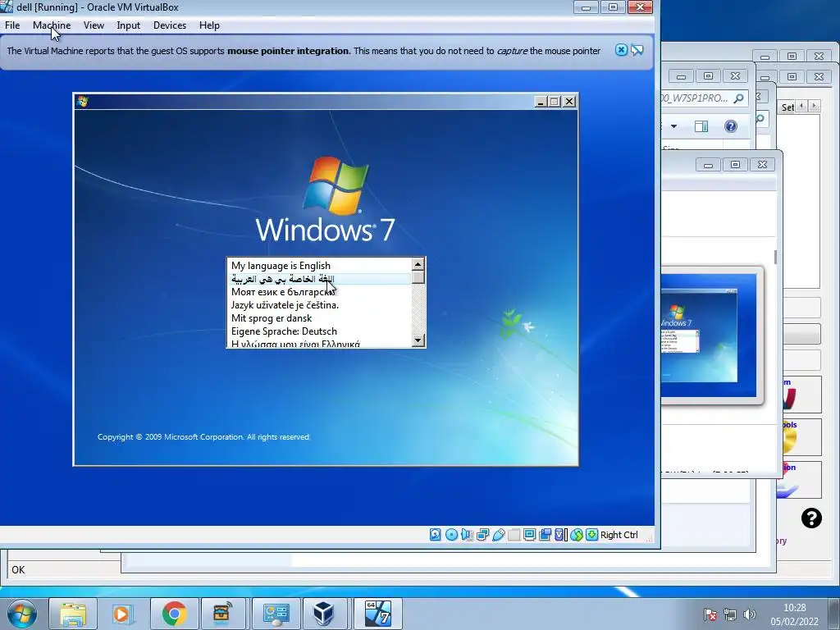Open Windows Explorer from the taskbar
Image resolution: width=840 pixels, height=630 pixels.
[73, 614]
